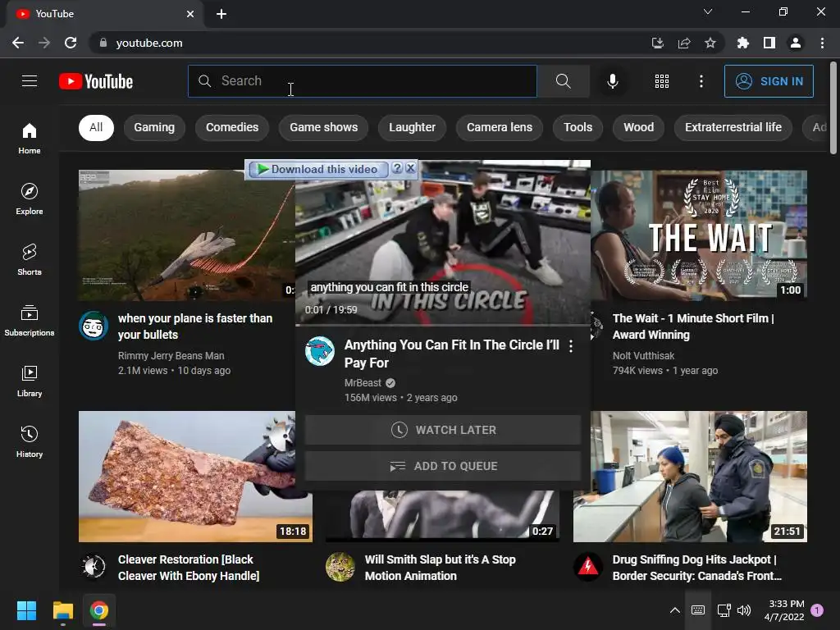
Task: Reload the page
Action: [x=71, y=43]
